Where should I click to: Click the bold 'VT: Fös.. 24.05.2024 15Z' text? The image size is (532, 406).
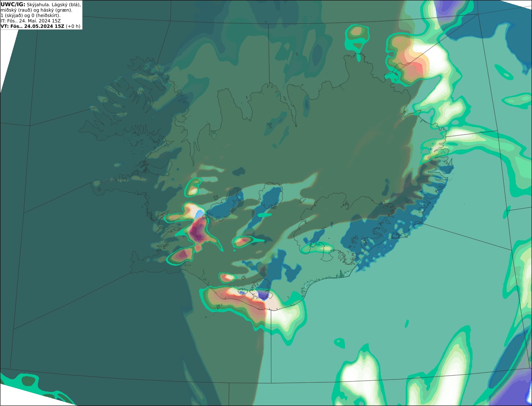click(32, 26)
